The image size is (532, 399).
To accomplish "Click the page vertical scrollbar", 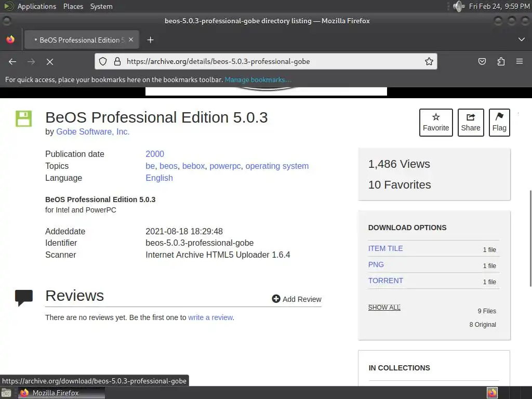I will pos(530,238).
